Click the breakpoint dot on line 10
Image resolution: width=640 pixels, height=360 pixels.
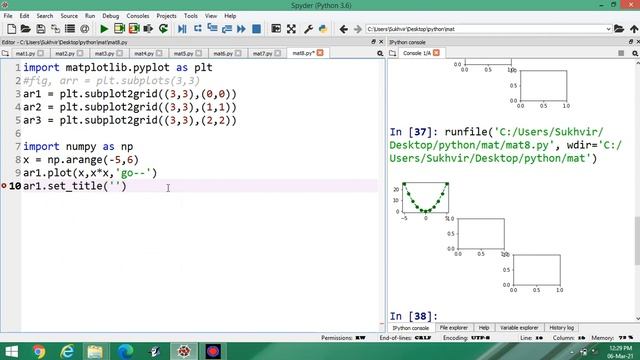[x=4, y=186]
